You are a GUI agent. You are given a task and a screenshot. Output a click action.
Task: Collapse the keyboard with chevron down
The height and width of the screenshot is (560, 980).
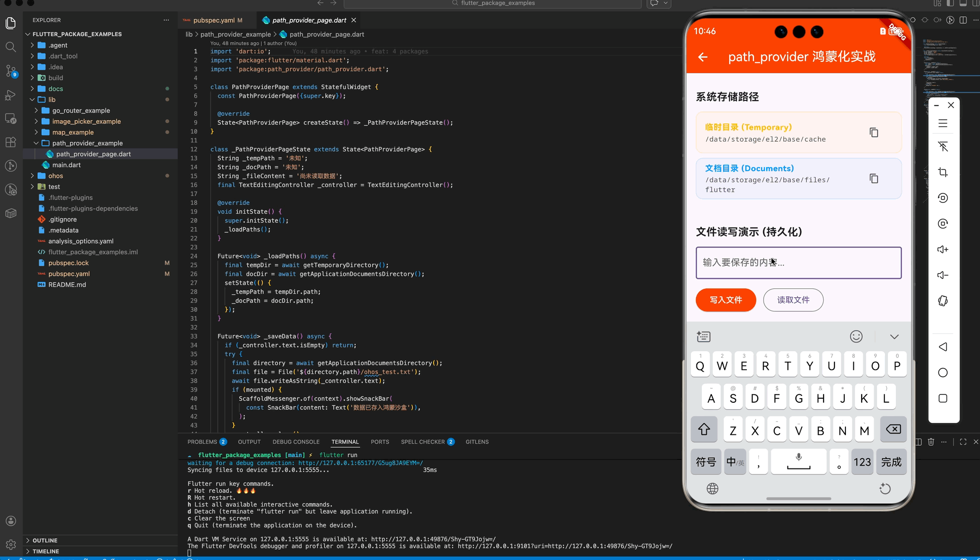click(x=894, y=336)
